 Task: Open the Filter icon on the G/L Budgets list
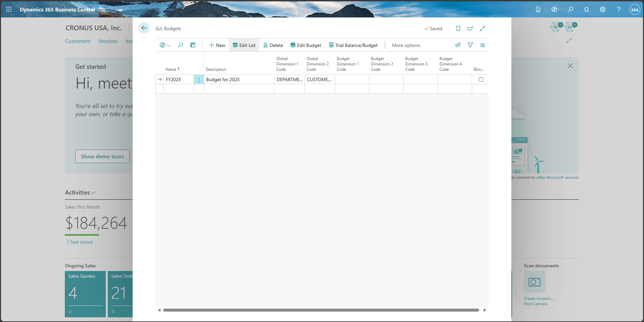[470, 45]
